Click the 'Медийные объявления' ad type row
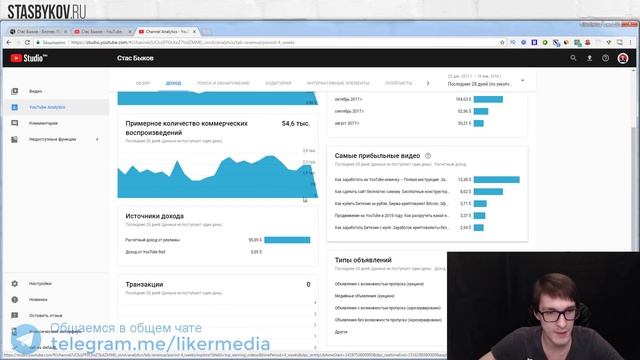 [364, 296]
